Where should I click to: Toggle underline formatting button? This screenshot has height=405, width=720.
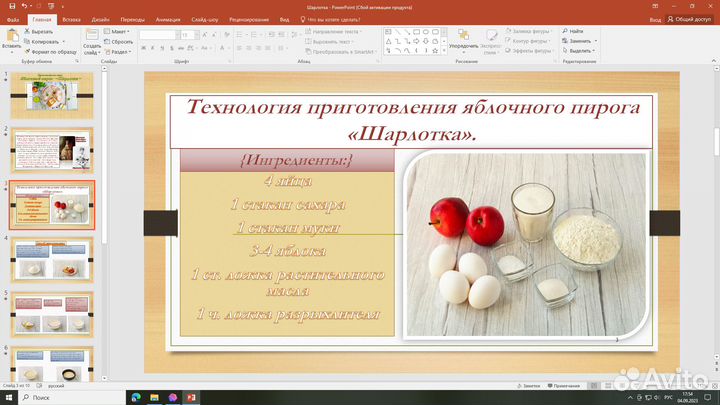point(162,48)
